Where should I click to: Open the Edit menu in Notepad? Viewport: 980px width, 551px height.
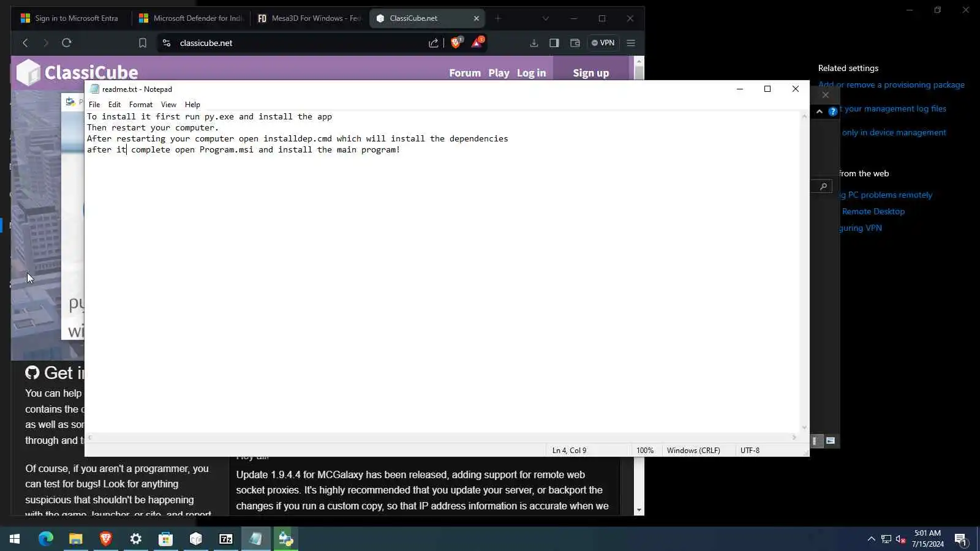tap(115, 105)
